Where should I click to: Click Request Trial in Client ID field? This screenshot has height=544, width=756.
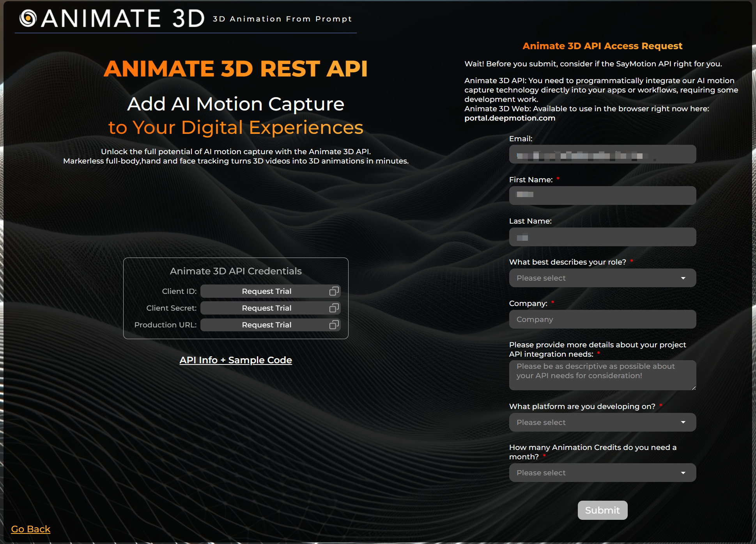(266, 291)
